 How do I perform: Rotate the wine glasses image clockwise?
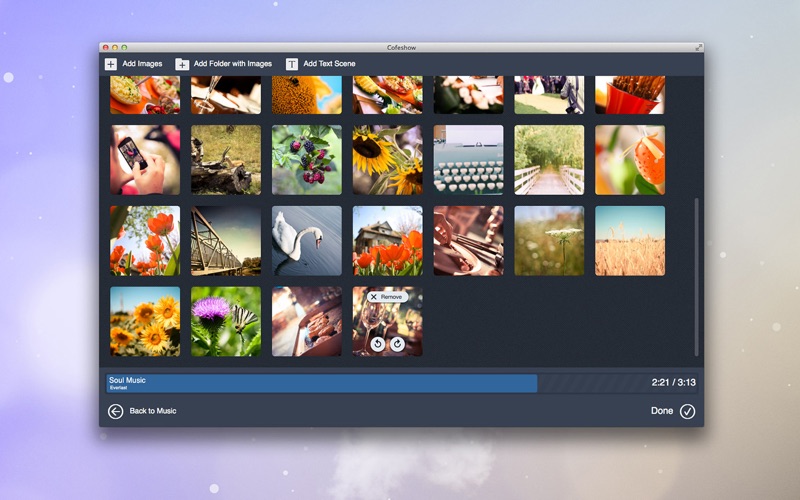coord(397,344)
